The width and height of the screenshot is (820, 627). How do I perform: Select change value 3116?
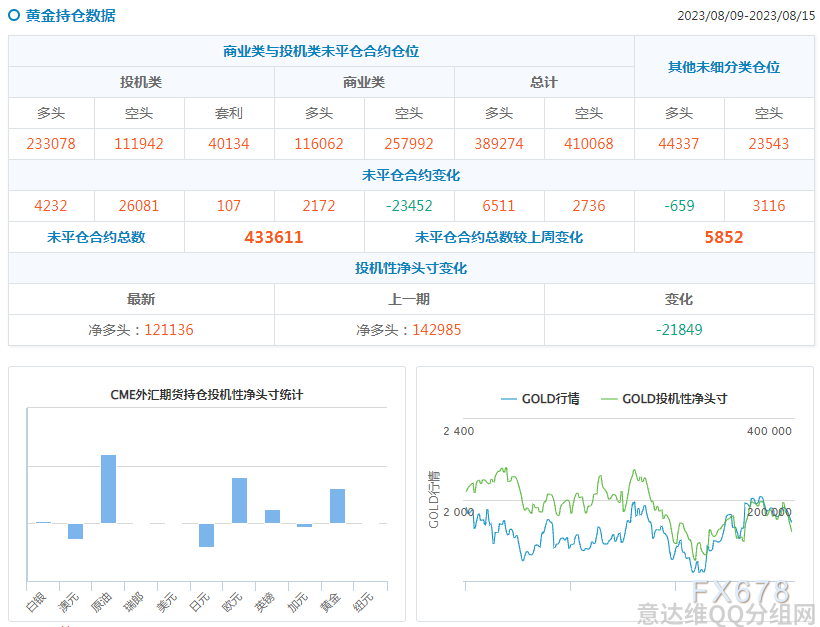[768, 206]
